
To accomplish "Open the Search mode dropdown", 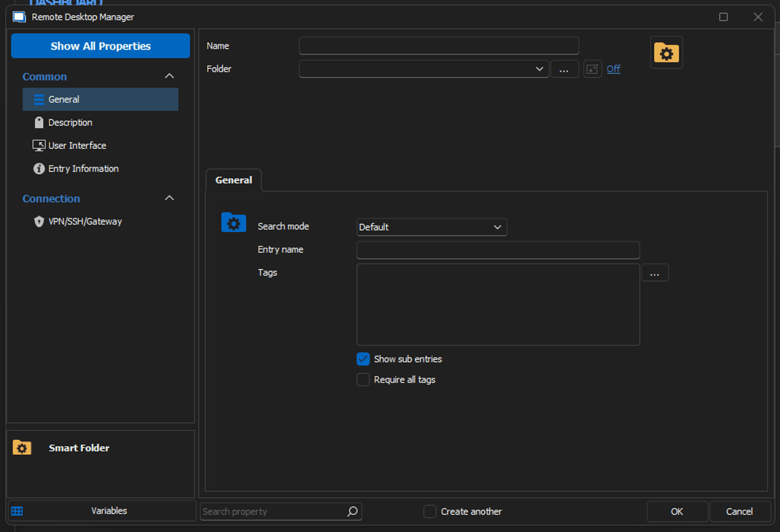I will click(431, 227).
